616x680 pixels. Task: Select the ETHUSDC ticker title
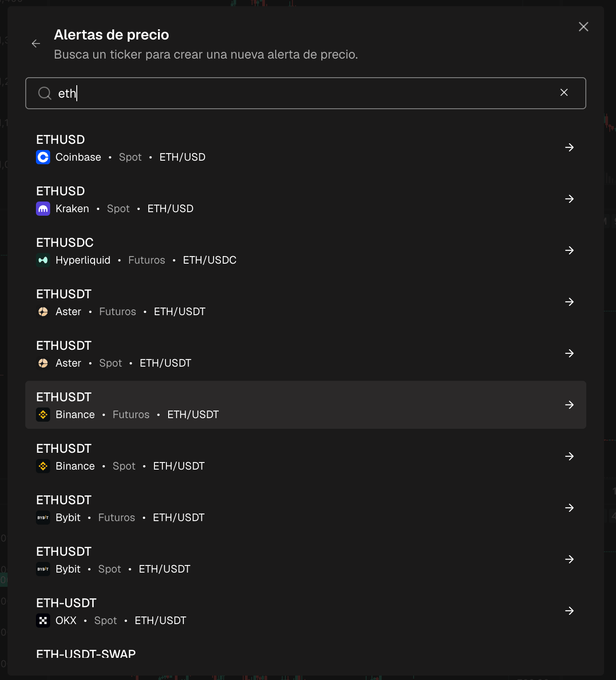[65, 243]
